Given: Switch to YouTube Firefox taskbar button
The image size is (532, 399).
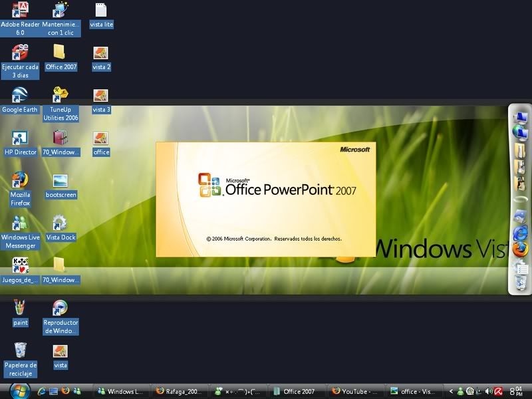Looking at the screenshot, I should pyautogui.click(x=356, y=392).
